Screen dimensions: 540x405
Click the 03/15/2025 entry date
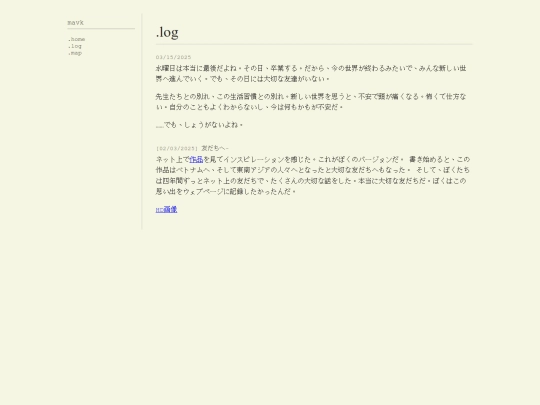[173, 57]
